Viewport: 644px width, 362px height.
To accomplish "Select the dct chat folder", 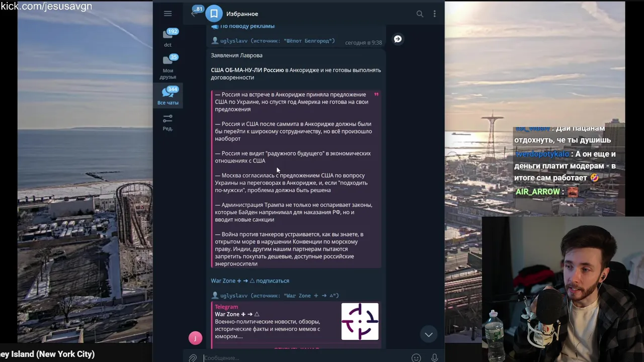I will click(x=168, y=38).
